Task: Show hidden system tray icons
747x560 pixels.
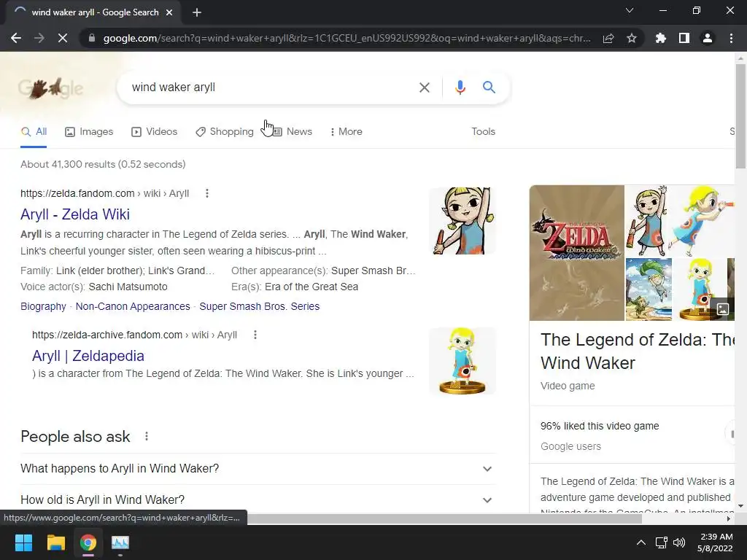Action: click(641, 542)
